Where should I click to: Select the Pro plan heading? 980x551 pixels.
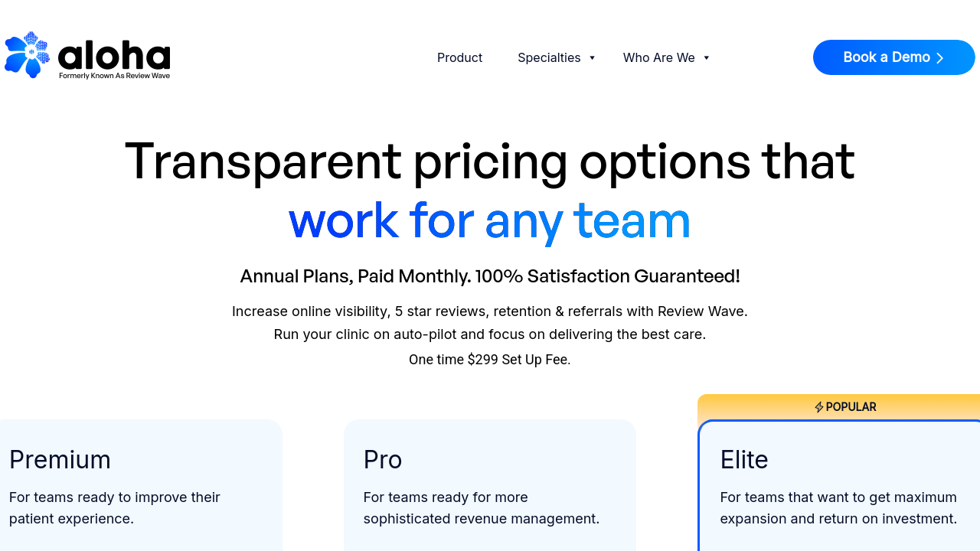click(383, 460)
